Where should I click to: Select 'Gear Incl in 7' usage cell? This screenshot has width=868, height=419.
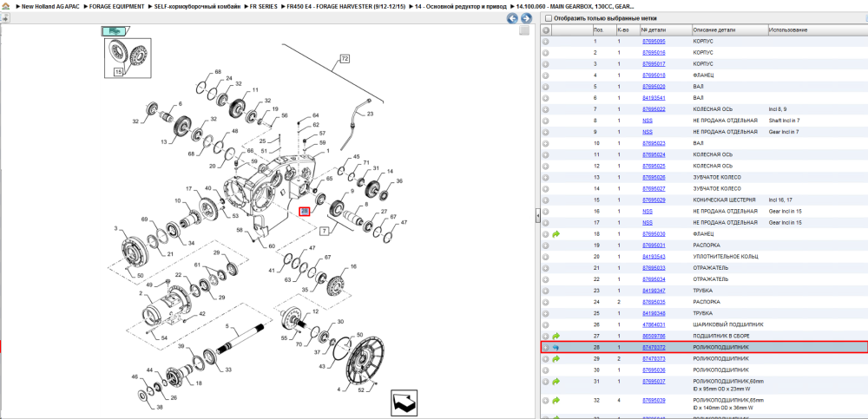[783, 132]
